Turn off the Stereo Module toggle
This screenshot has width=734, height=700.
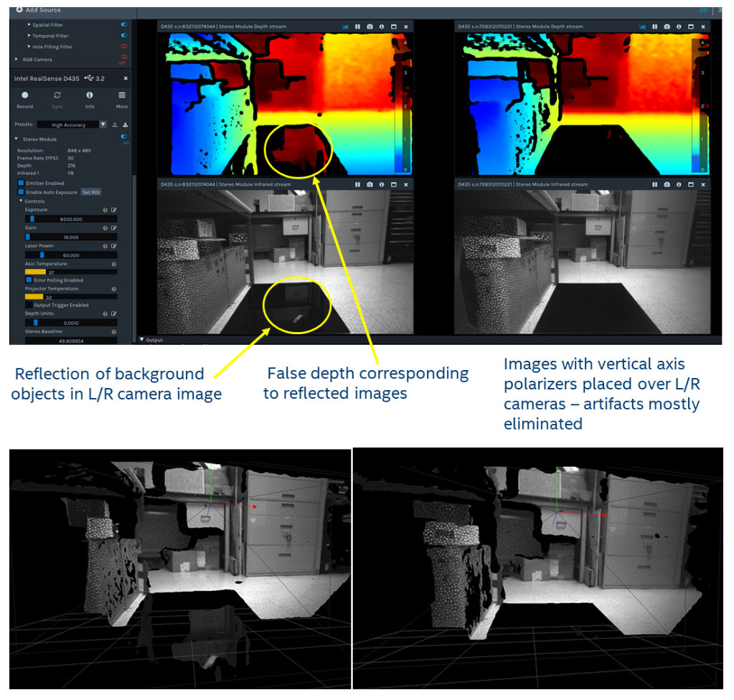(124, 137)
